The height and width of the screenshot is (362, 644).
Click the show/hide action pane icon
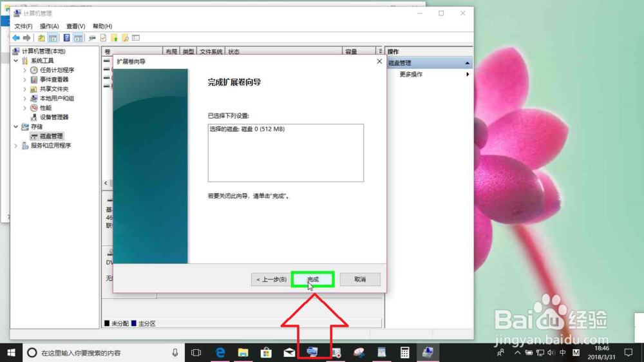tap(78, 38)
